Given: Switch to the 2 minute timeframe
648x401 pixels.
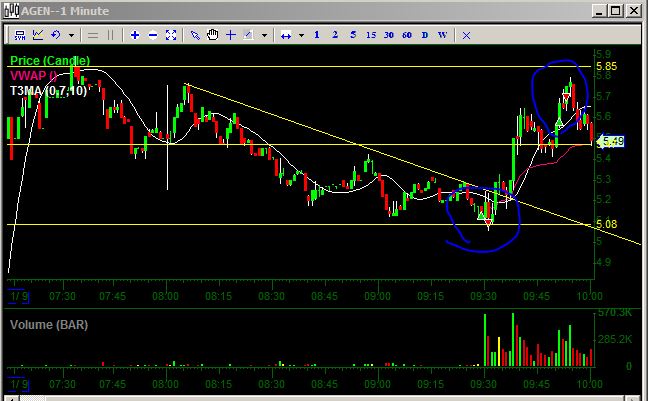Looking at the screenshot, I should click(x=335, y=35).
